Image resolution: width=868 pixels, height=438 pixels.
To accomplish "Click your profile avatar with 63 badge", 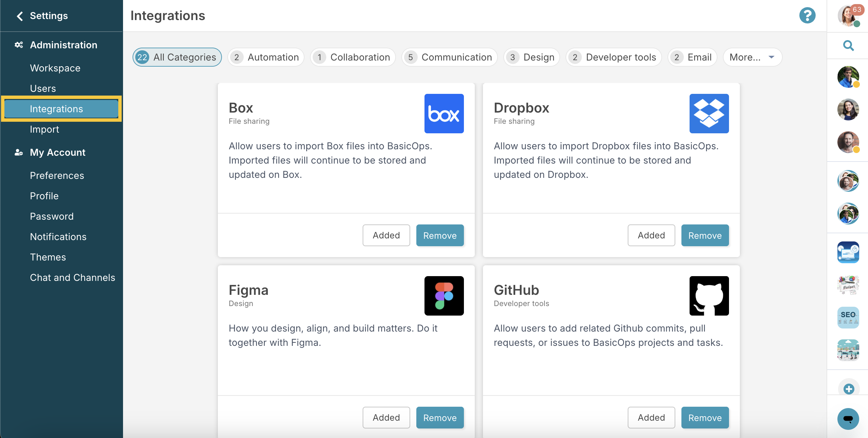I will click(848, 16).
